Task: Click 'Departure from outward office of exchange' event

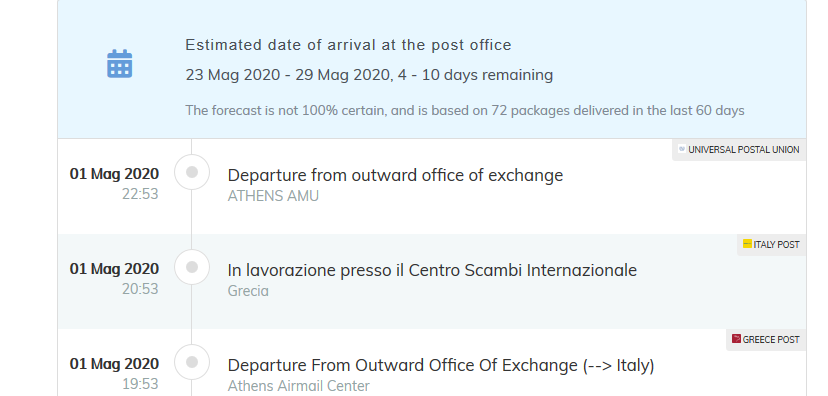Action: 395,175
